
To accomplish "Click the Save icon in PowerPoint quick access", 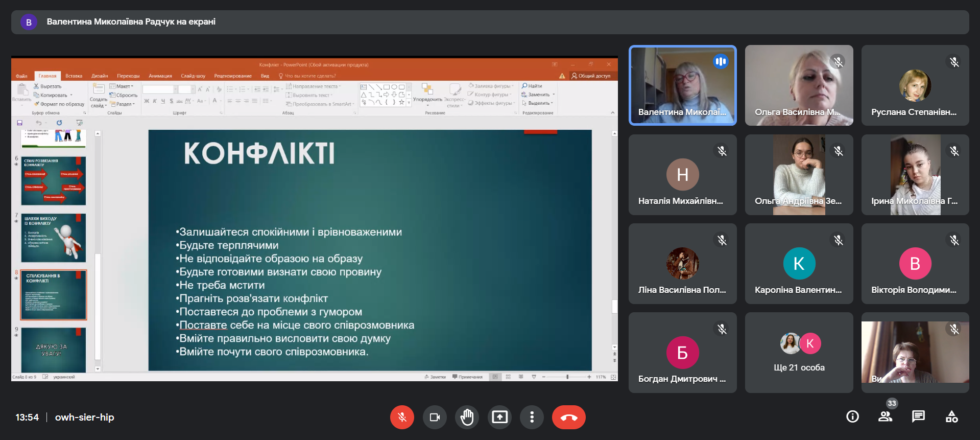I will click(x=20, y=123).
